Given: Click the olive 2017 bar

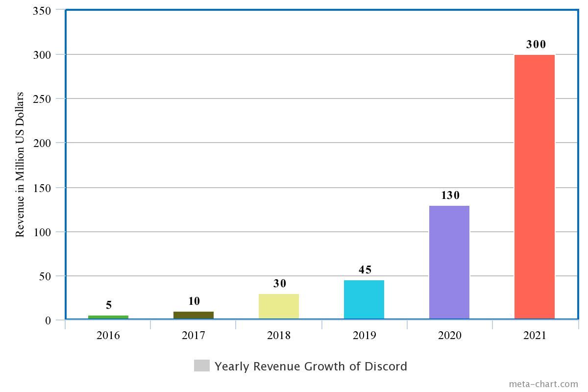Looking at the screenshot, I should pyautogui.click(x=194, y=315).
